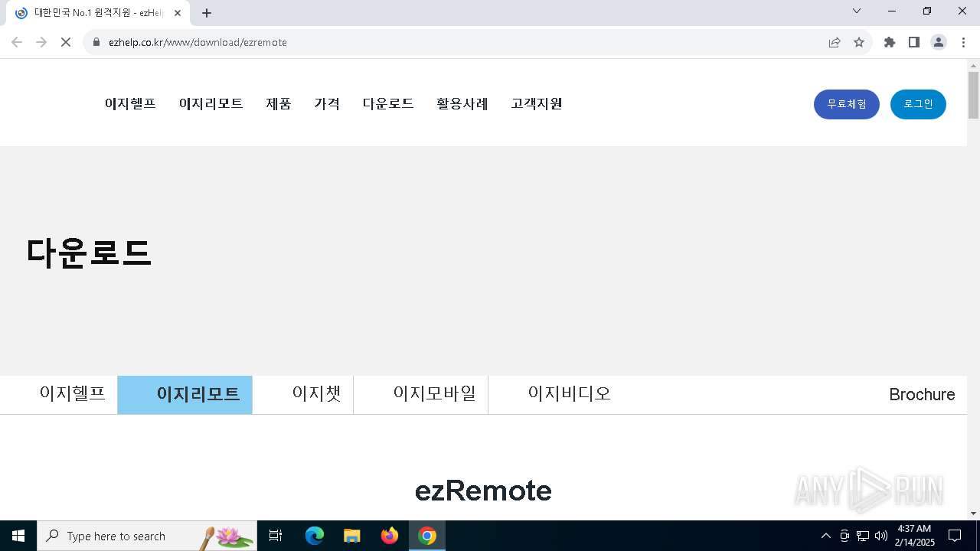
Task: Open taskbar clock showing 4:37 AM
Action: point(914,536)
